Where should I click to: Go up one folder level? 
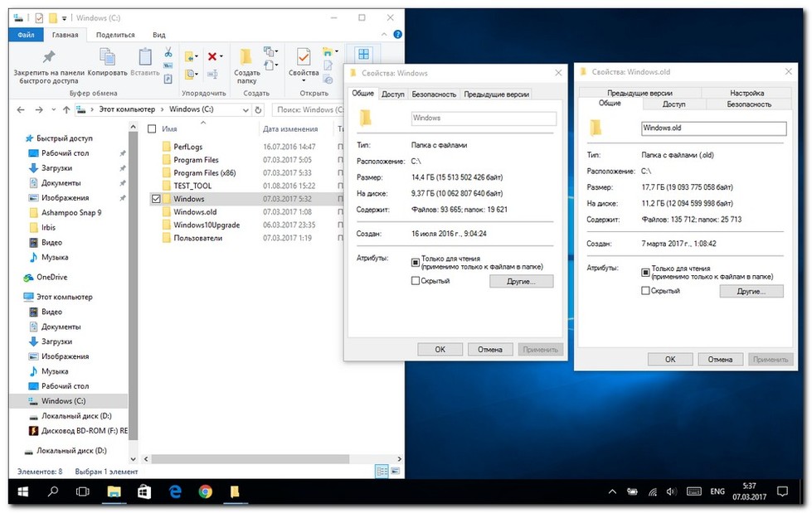coord(66,109)
